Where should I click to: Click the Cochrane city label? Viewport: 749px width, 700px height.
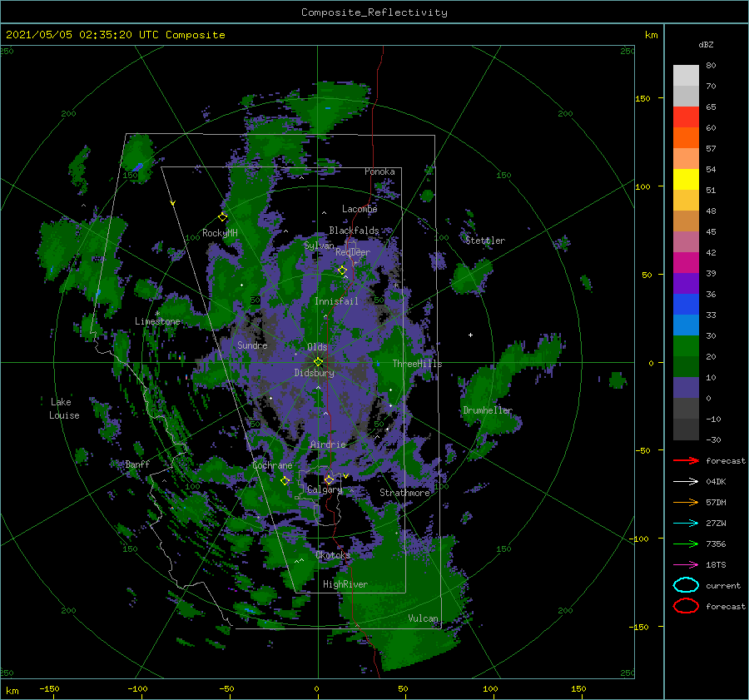click(272, 465)
